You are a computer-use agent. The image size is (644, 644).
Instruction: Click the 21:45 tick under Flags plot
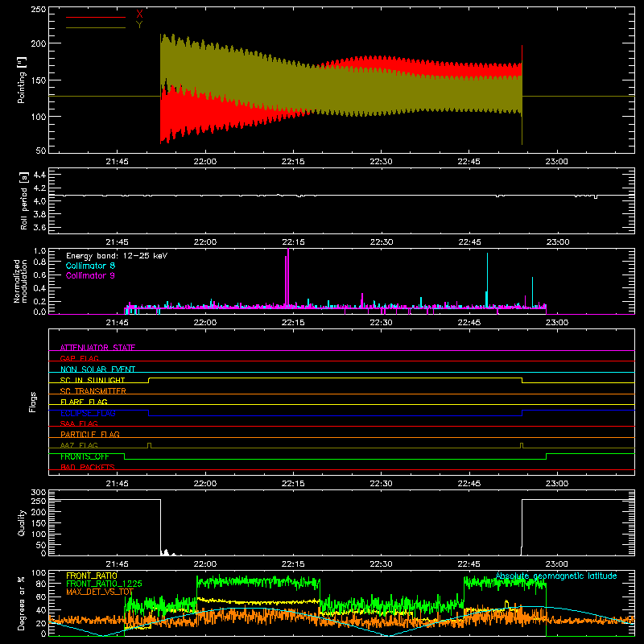[117, 484]
